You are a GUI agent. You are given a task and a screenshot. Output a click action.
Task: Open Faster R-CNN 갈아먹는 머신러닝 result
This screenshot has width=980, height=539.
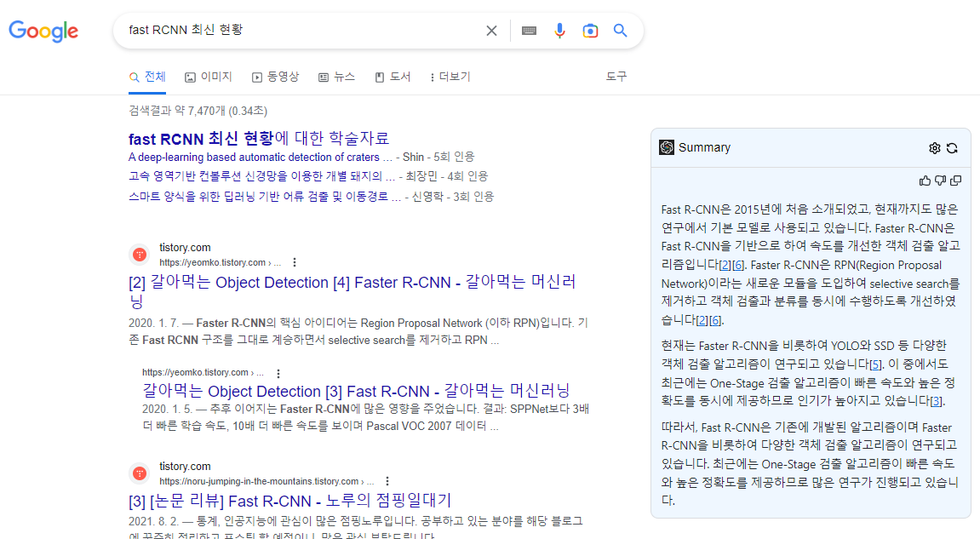coord(352,291)
